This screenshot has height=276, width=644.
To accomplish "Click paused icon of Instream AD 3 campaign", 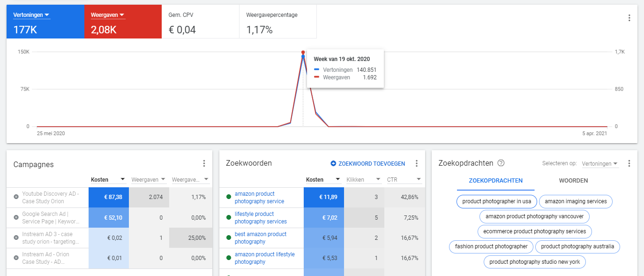I will pos(16,238).
